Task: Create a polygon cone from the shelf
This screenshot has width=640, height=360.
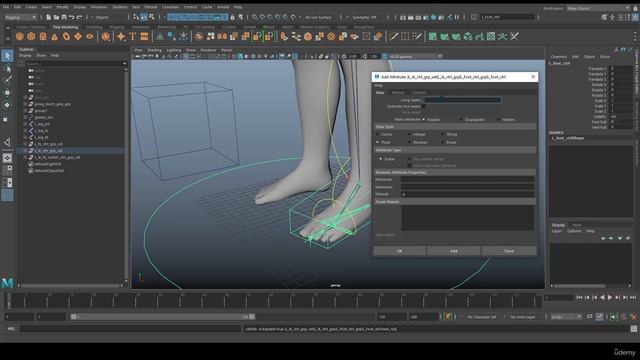Action: 54,37
